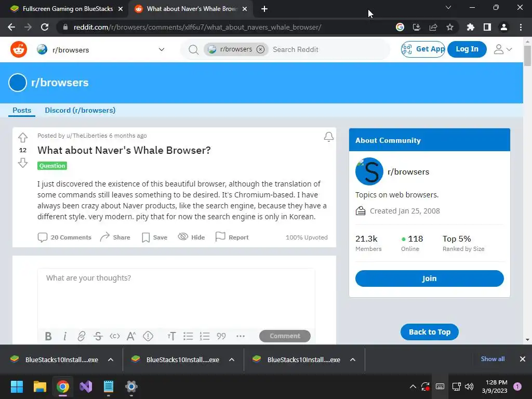The width and height of the screenshot is (532, 399).
Task: Bookmark this page with the star icon
Action: tap(450, 27)
